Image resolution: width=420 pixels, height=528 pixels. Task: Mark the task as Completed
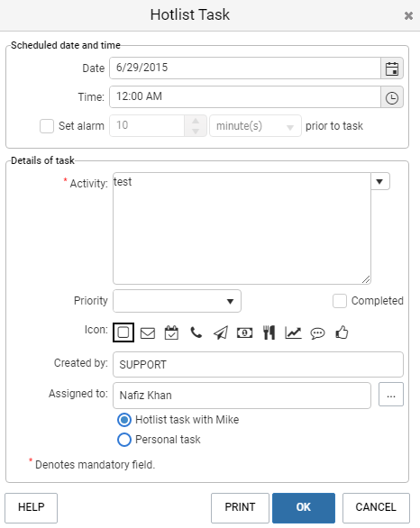[x=340, y=301]
